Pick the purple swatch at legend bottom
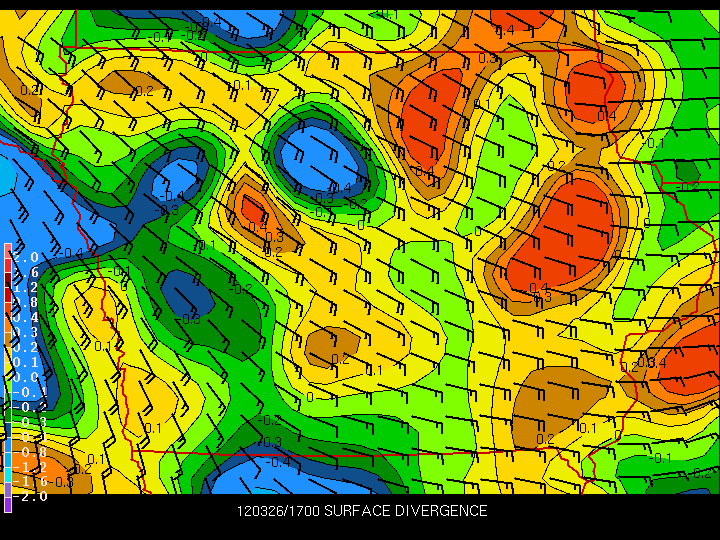This screenshot has width=720, height=540. (8, 504)
